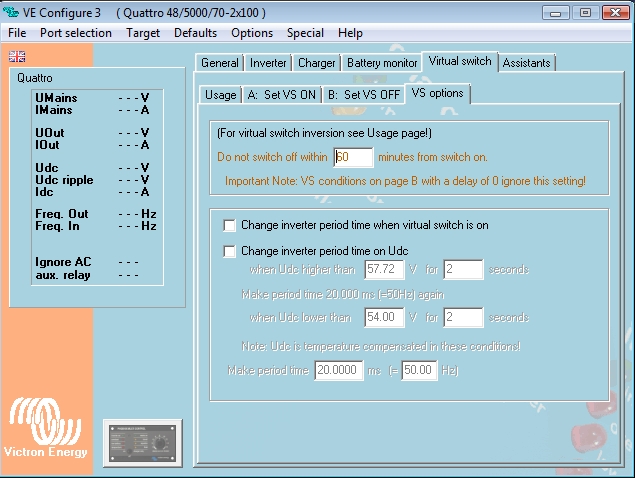Image resolution: width=635 pixels, height=478 pixels.
Task: Click the 'Quattro' panel heading
Action: pyautogui.click(x=34, y=78)
